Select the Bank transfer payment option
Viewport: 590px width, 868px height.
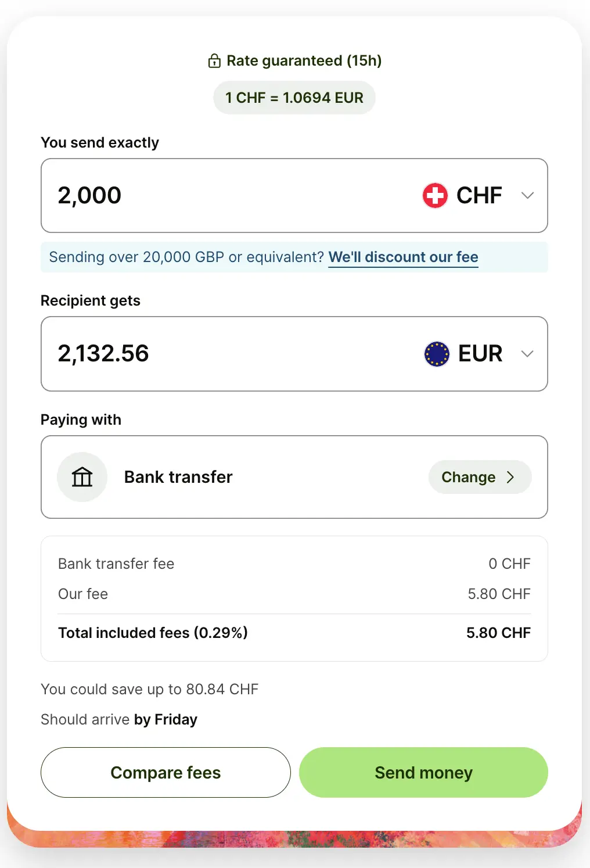pos(294,477)
